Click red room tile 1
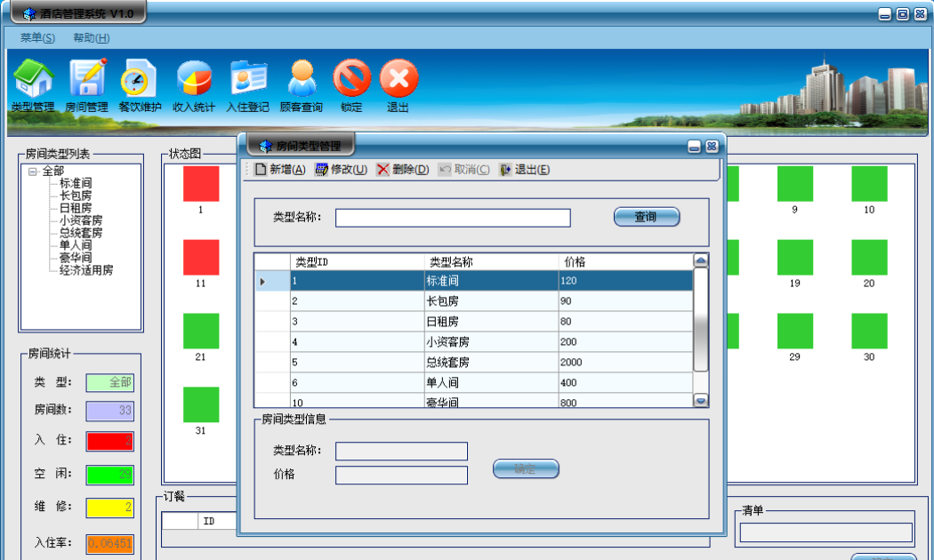 click(x=201, y=184)
